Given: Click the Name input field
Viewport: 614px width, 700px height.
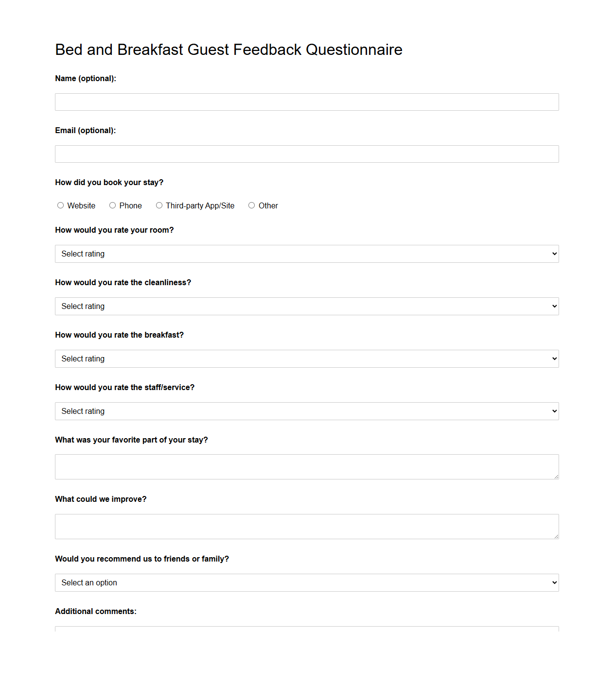Looking at the screenshot, I should tap(306, 102).
